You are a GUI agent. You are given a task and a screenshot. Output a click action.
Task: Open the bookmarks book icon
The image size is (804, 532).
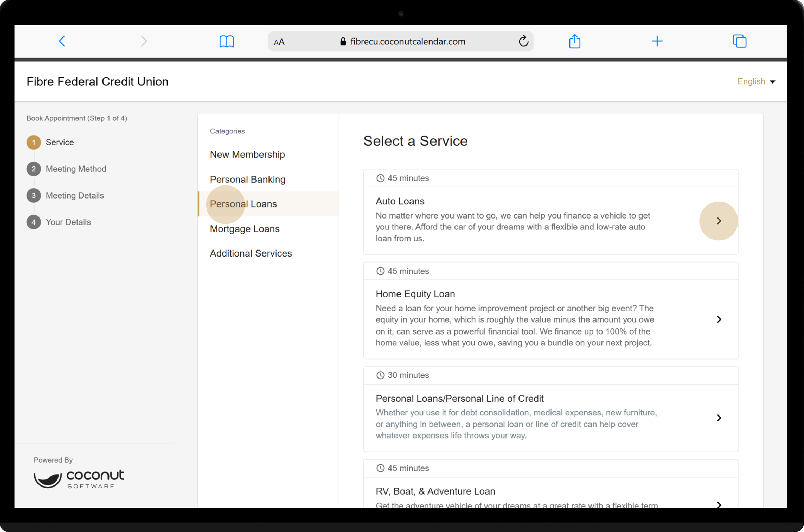(x=226, y=41)
